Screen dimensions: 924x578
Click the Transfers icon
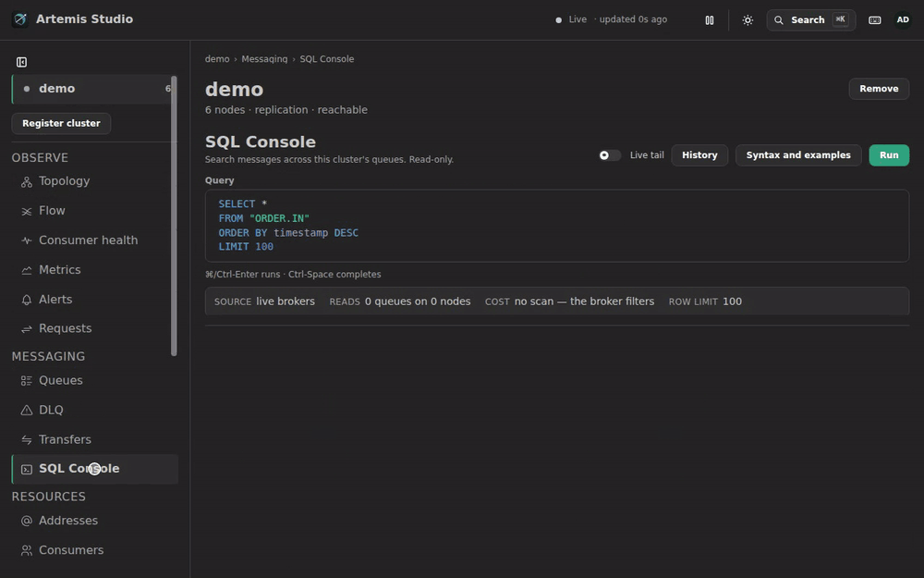pyautogui.click(x=27, y=440)
